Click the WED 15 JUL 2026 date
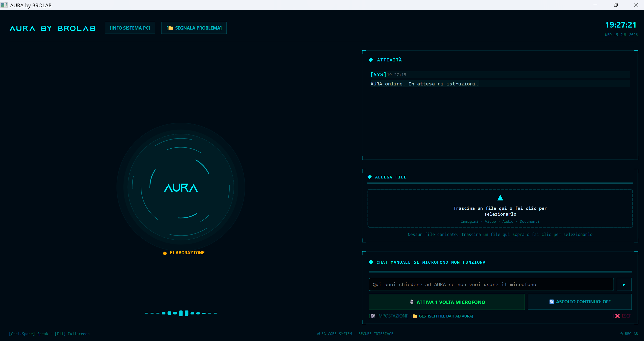This screenshot has height=341, width=644. (621, 35)
